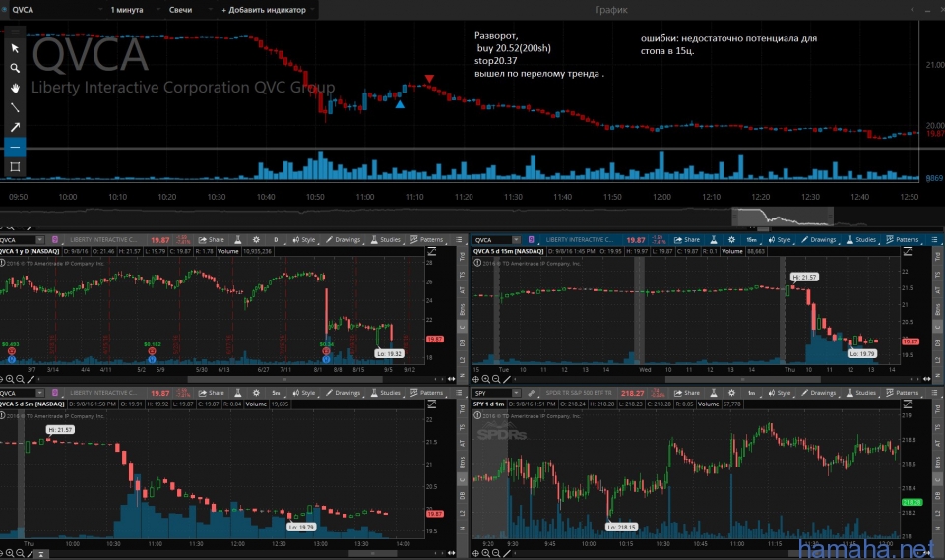Click the crosshair pan icon under SPY chart
The width and height of the screenshot is (945, 560).
tap(475, 553)
